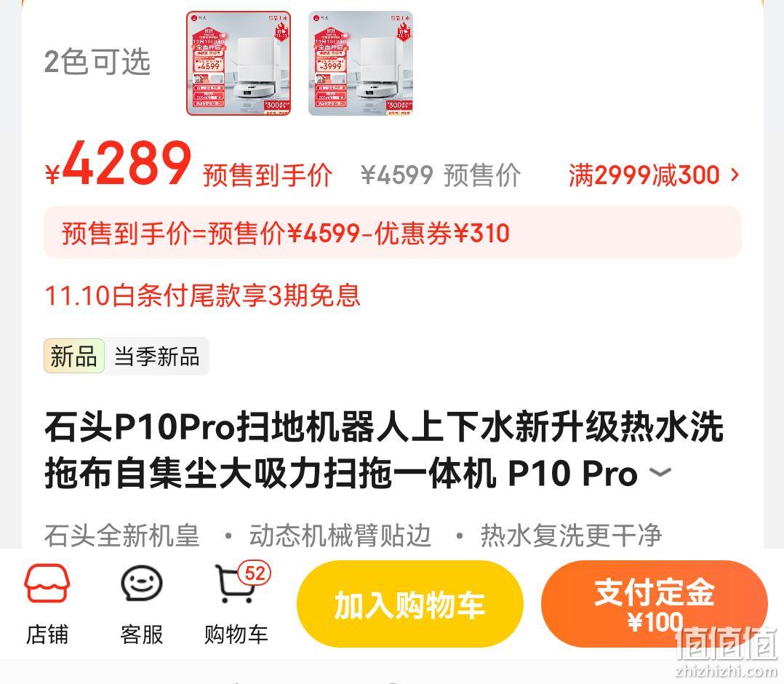Click 支付定金 ¥100 orange button
The image size is (784, 684).
(654, 604)
